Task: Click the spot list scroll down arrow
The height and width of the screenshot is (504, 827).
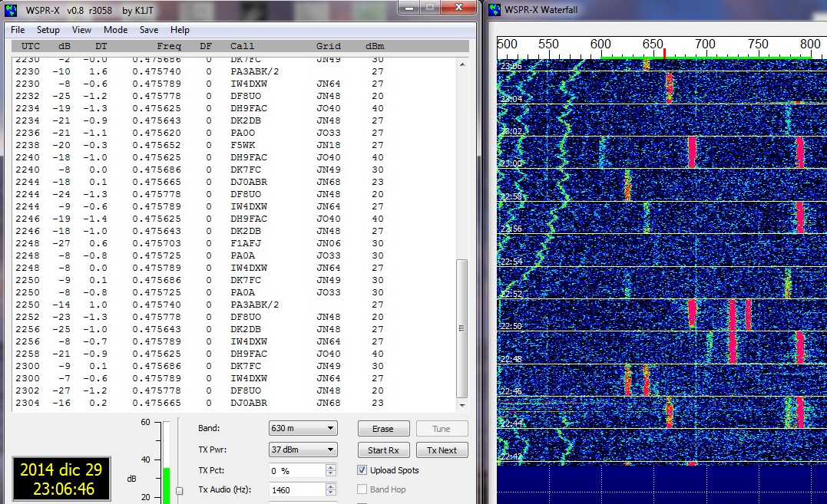Action: [x=462, y=406]
